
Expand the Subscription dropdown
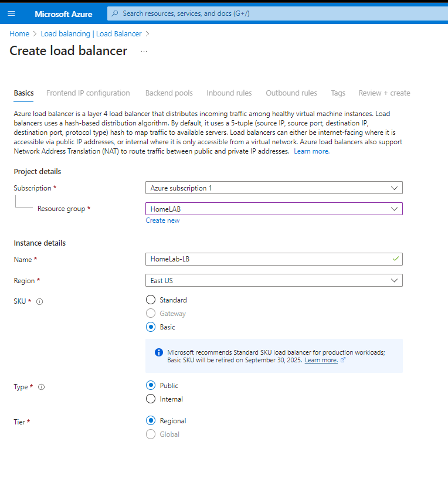(x=274, y=188)
